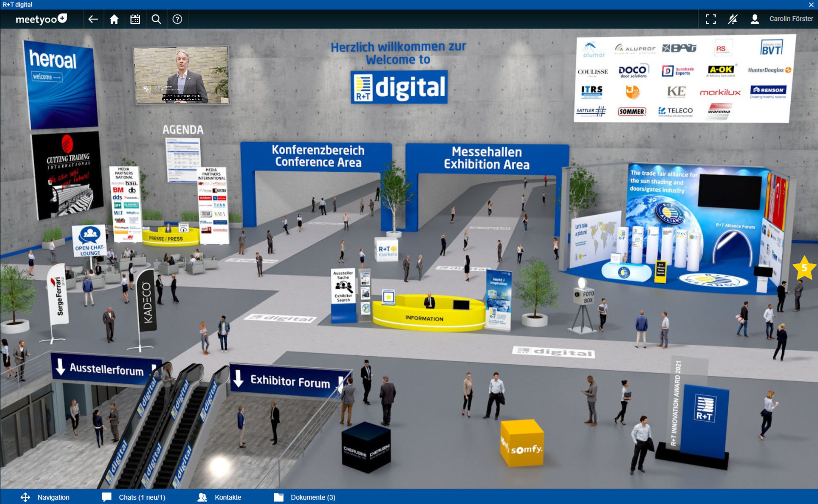Go down to Exhibitor Forum sign
This screenshot has width=818, height=504.
pyautogui.click(x=290, y=380)
